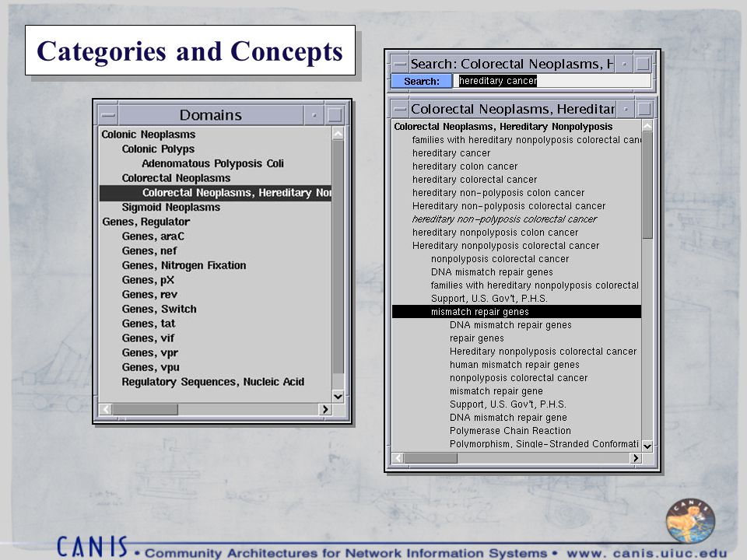Select Genes, vpr domain
747x560 pixels.
point(149,353)
